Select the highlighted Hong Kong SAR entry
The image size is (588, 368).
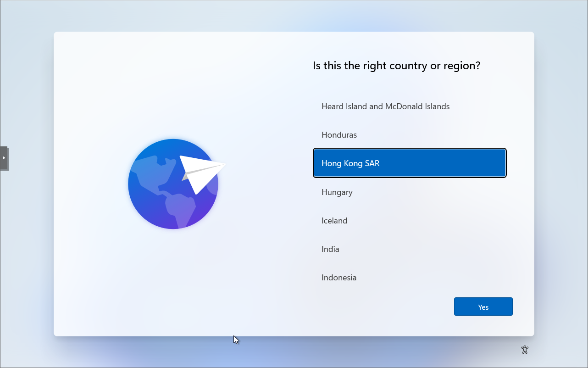pyautogui.click(x=410, y=163)
